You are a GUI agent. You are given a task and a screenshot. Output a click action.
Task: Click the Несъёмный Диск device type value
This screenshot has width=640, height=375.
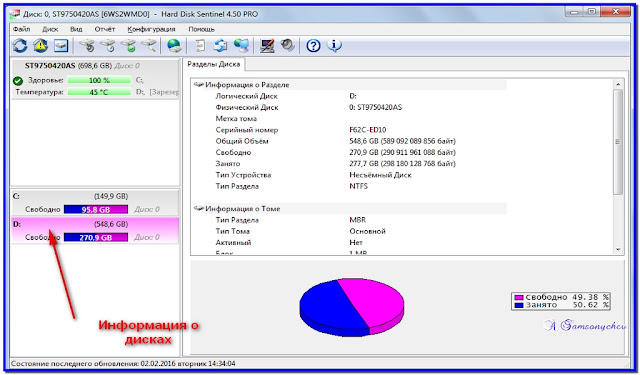pyautogui.click(x=380, y=175)
